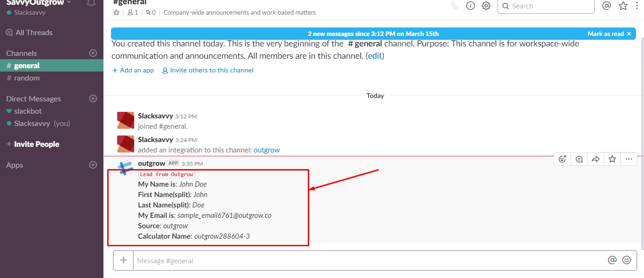View channel member count
644x278 pixels.
[133, 13]
